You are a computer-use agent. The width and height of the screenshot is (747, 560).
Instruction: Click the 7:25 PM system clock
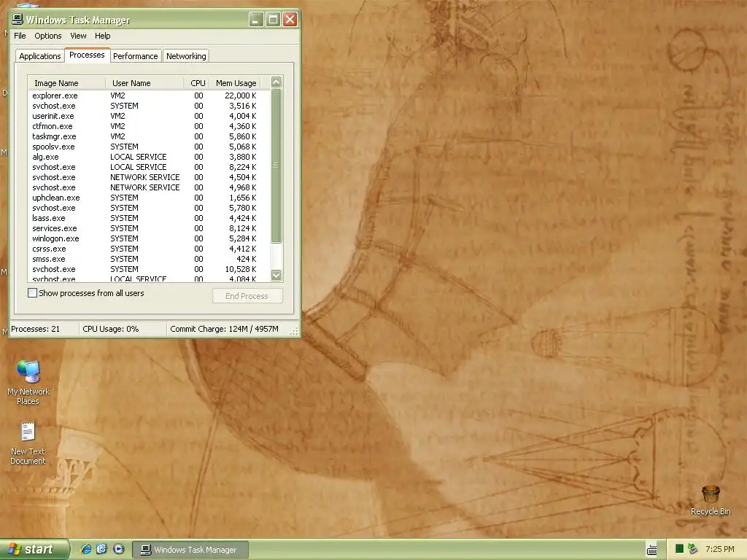[x=720, y=549]
